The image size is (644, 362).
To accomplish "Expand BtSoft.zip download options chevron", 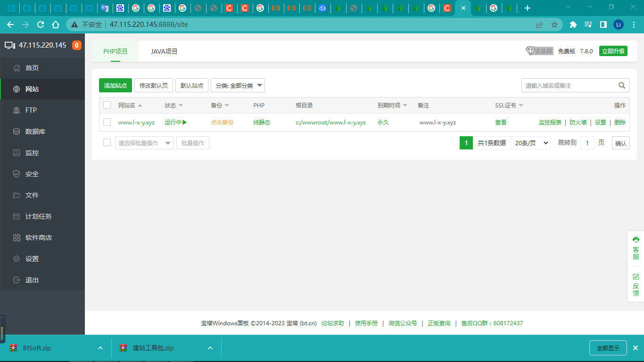I will [100, 348].
